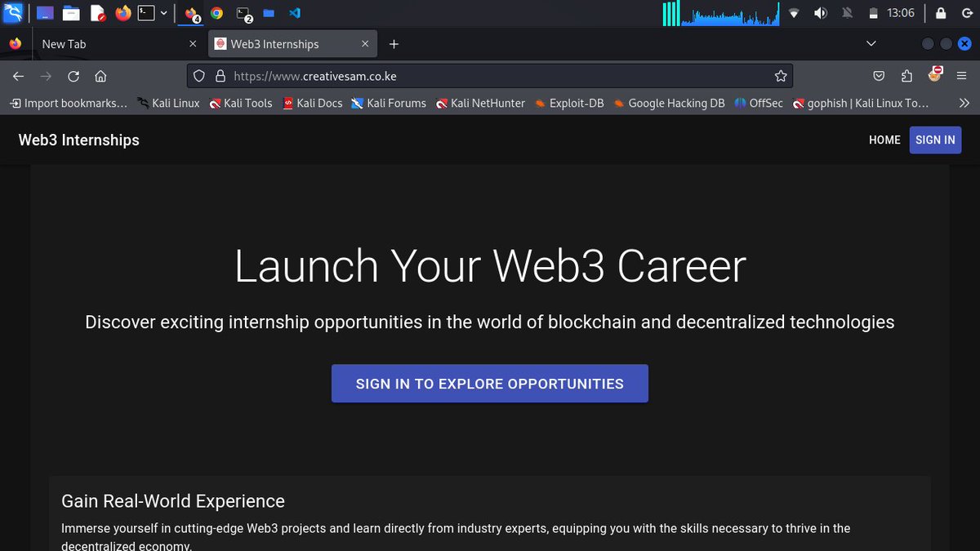Lock the screen using padlock icon

(941, 13)
